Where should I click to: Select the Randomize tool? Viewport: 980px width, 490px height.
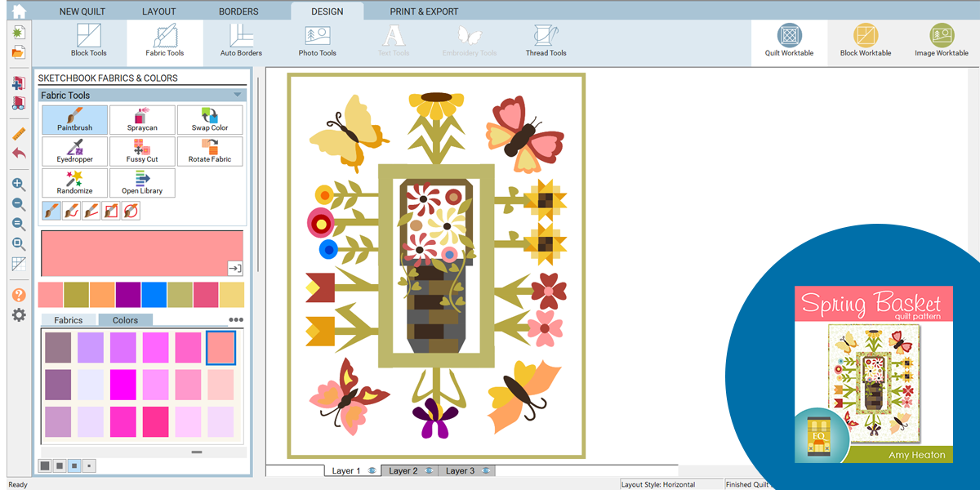(74, 183)
